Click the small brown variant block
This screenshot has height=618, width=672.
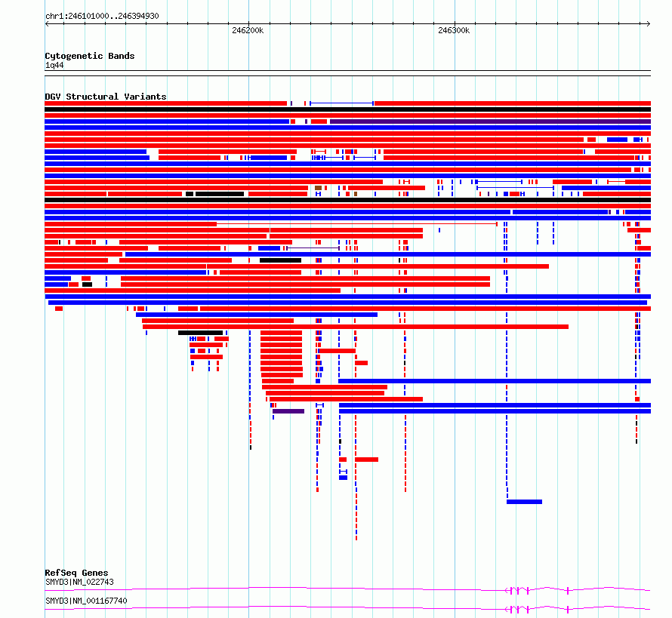[x=318, y=188]
